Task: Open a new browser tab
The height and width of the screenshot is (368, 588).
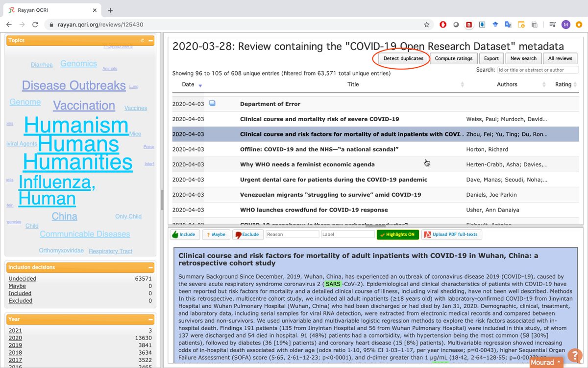Action: pos(110,10)
